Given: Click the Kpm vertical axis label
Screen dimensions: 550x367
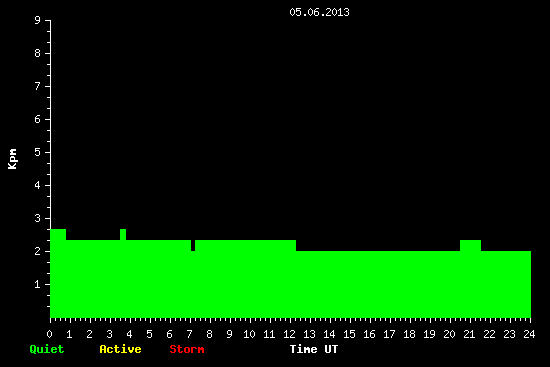Looking at the screenshot, I should [13, 159].
